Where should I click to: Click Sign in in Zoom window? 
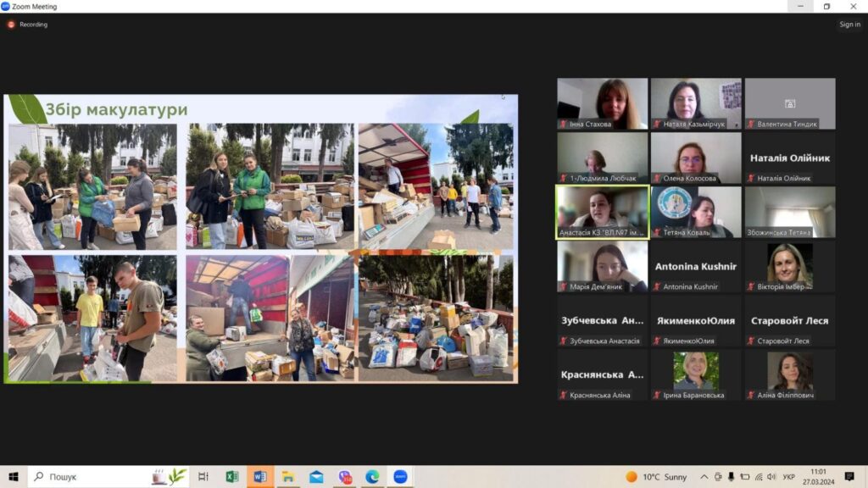849,25
